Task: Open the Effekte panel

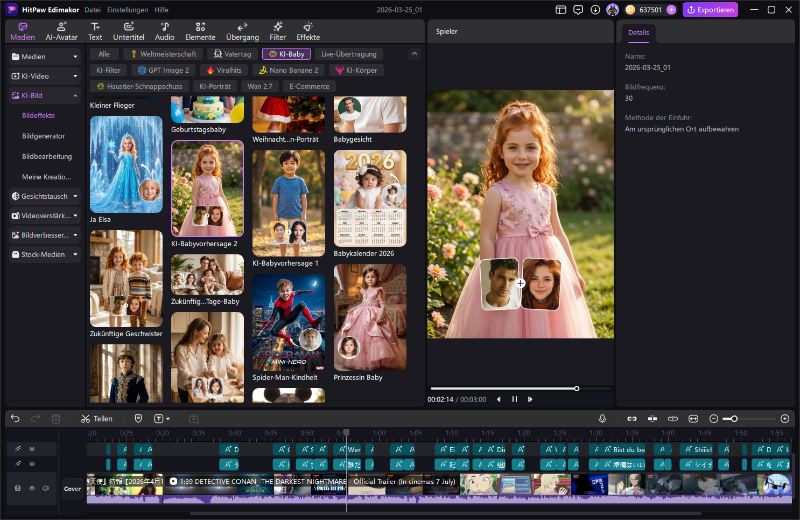Action: coord(308,31)
